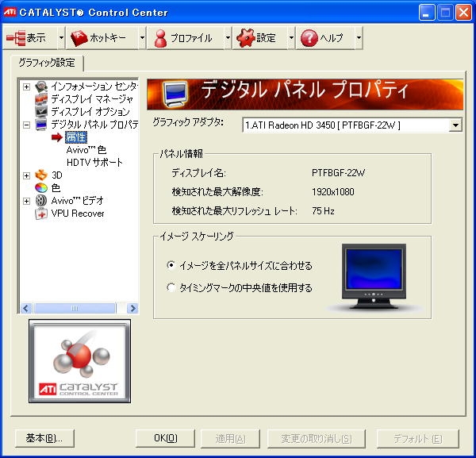
Task: Open the グラフィック アダプタ combo box
Action: [352, 125]
